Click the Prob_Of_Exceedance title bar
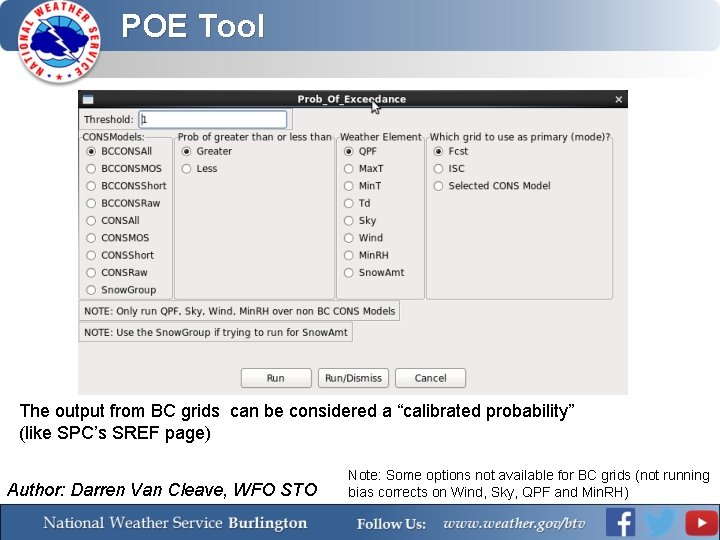This screenshot has height=540, width=720. 353,99
